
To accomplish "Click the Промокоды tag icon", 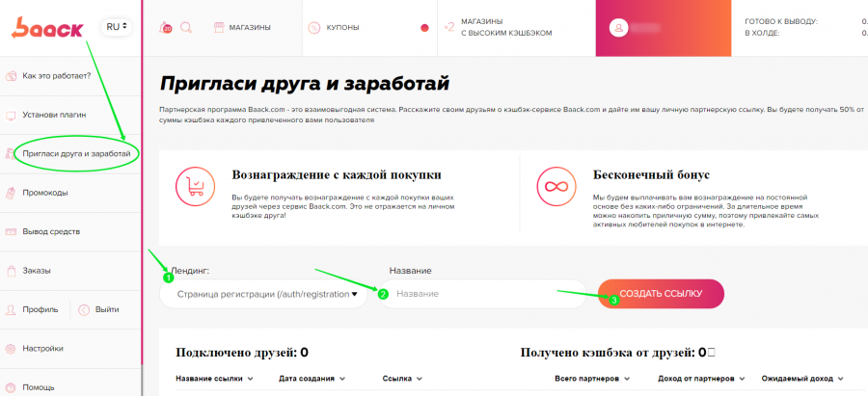I will (10, 193).
